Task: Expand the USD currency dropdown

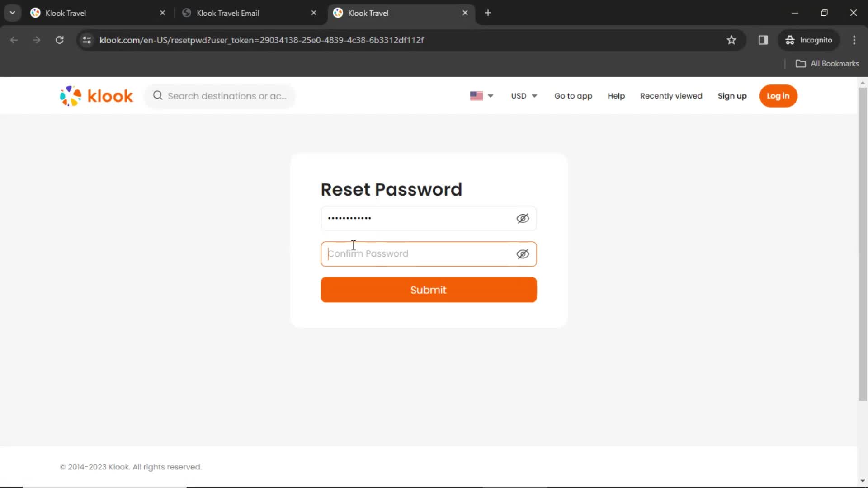Action: 524,95
